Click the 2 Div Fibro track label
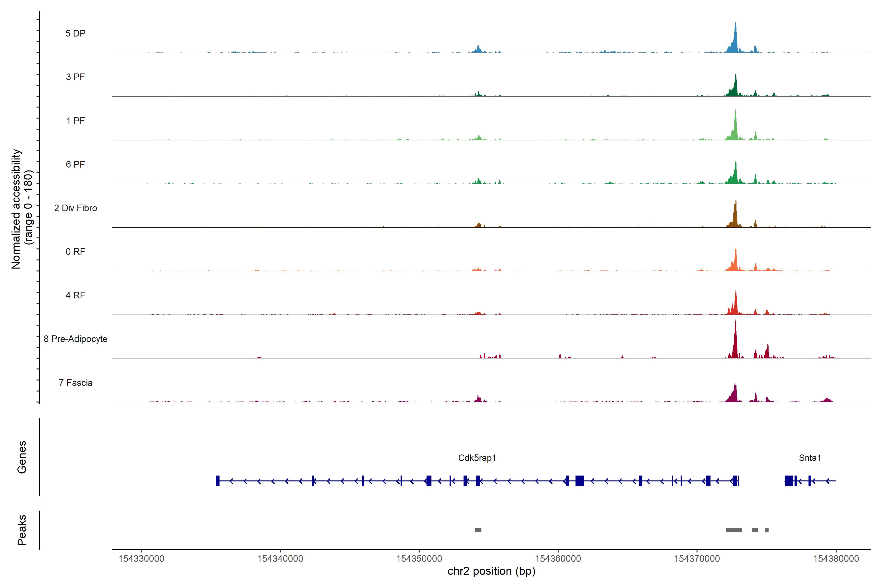882x588 pixels. [x=75, y=208]
